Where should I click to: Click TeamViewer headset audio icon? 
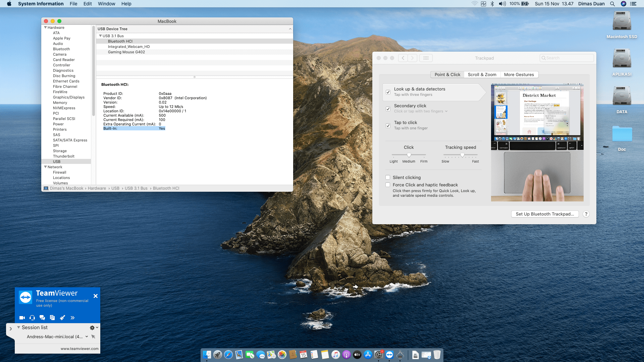click(32, 317)
